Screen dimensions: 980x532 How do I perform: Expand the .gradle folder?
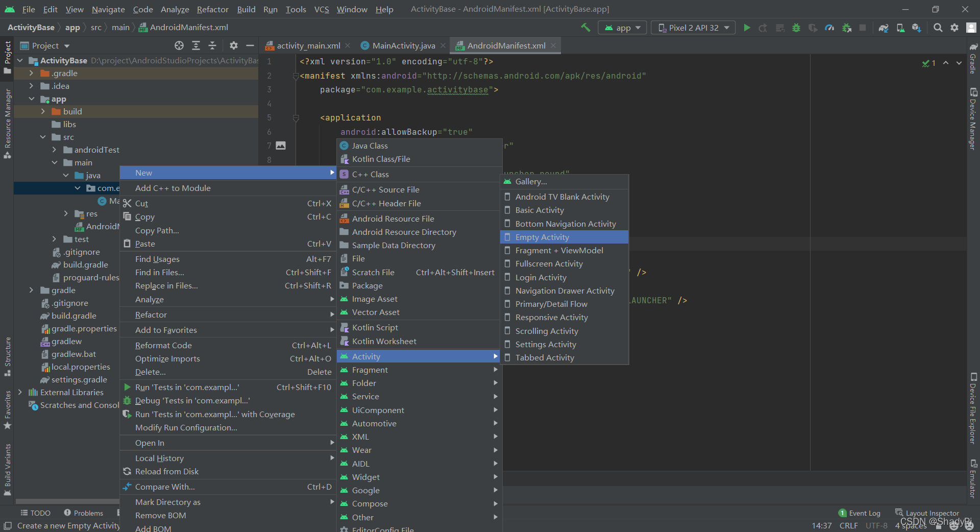pyautogui.click(x=31, y=73)
